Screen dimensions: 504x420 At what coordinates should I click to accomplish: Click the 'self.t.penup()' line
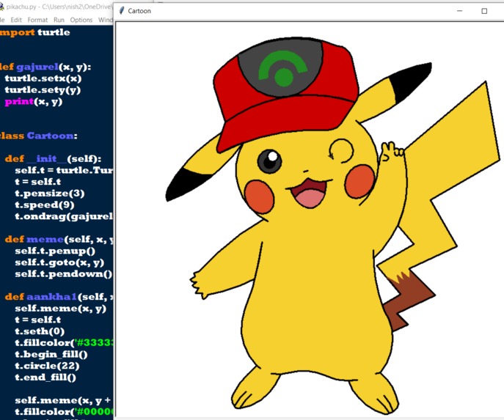pos(55,251)
